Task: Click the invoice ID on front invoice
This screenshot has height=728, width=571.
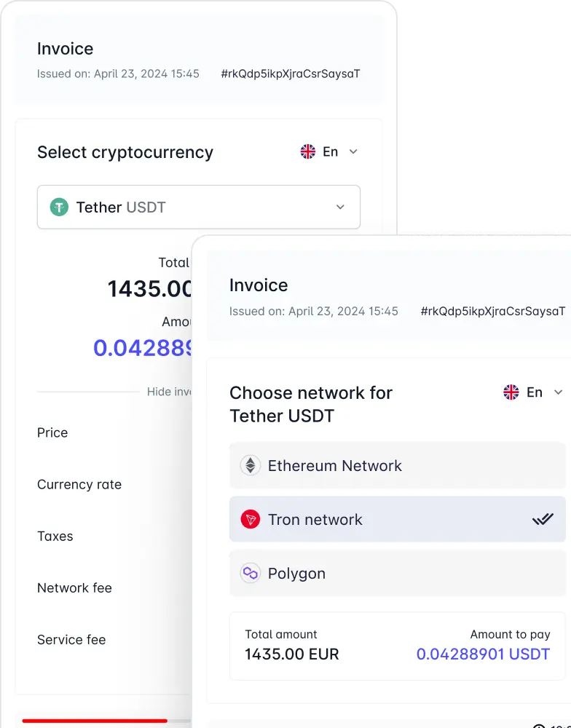Action: [x=492, y=311]
